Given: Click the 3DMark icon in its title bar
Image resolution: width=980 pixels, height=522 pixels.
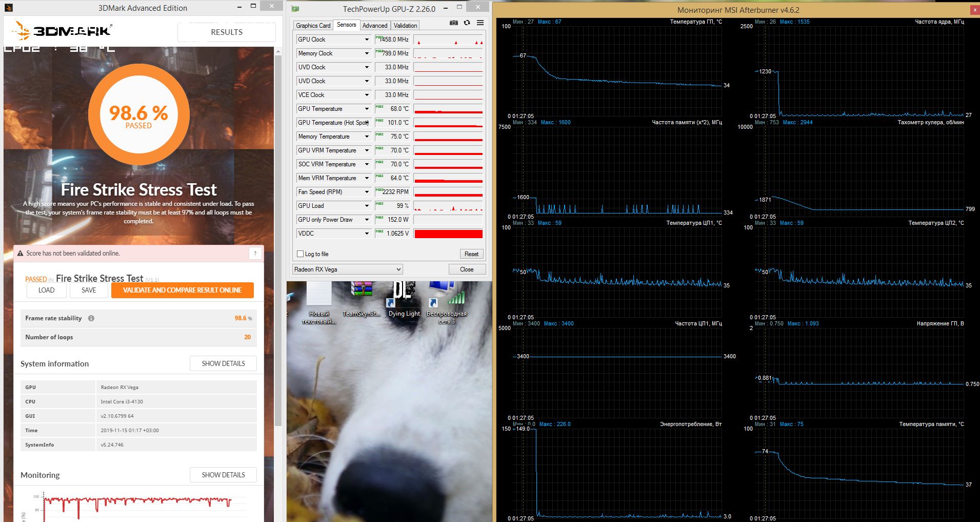Looking at the screenshot, I should (8, 8).
